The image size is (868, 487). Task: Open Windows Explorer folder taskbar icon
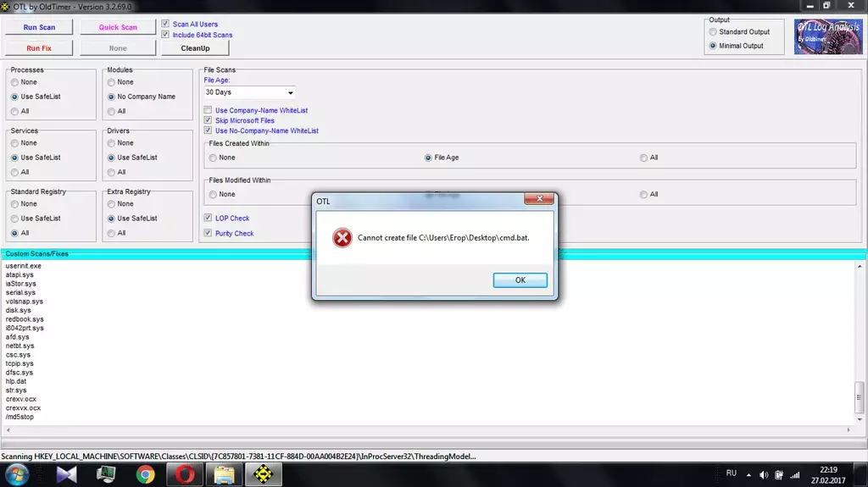coord(224,475)
